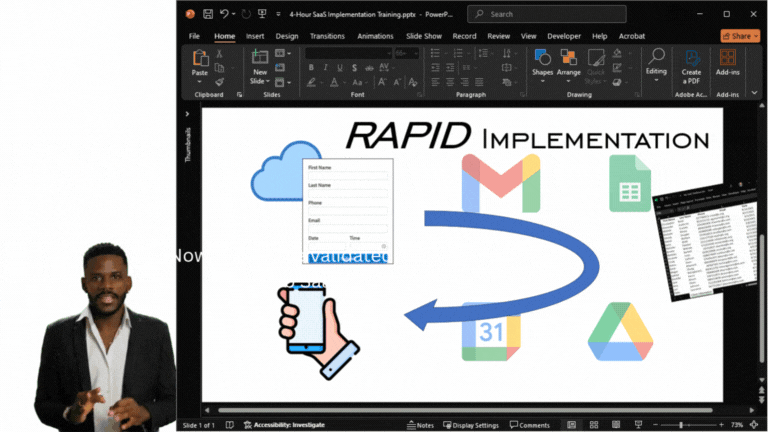768x432 pixels.
Task: Toggle Text Shadow formatting
Action: pos(354,68)
